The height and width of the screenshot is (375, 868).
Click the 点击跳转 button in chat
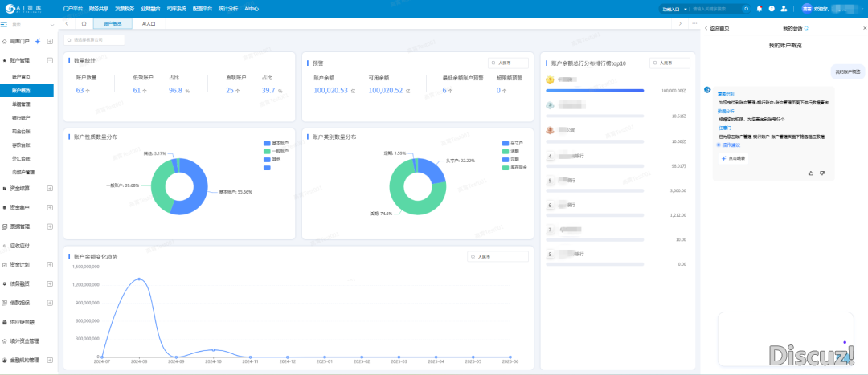pyautogui.click(x=734, y=158)
